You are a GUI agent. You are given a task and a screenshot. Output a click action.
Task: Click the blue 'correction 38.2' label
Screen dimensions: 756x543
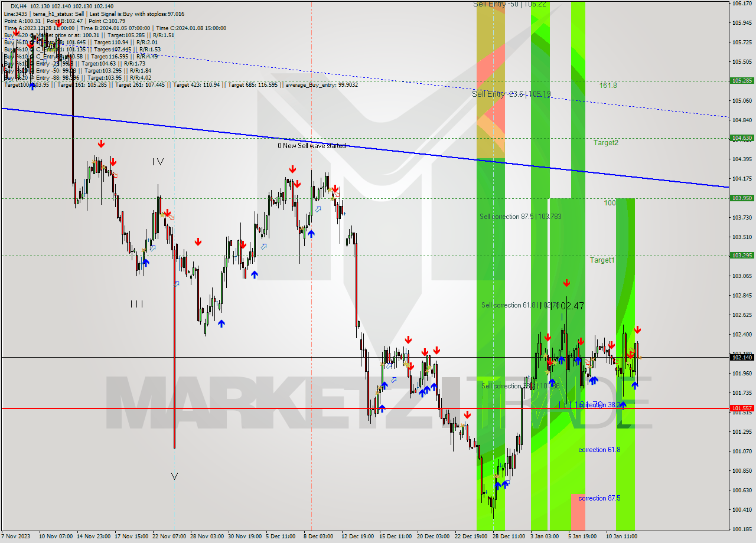600,405
